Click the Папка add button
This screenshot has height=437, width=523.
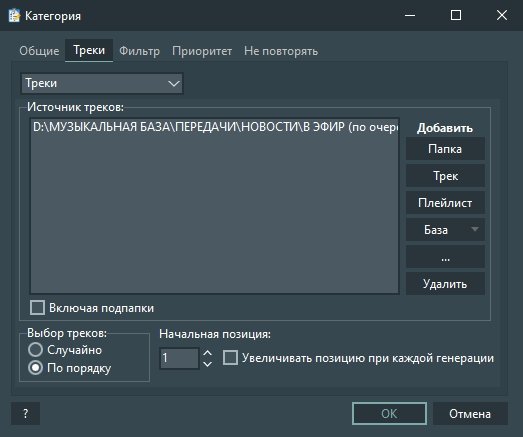445,149
